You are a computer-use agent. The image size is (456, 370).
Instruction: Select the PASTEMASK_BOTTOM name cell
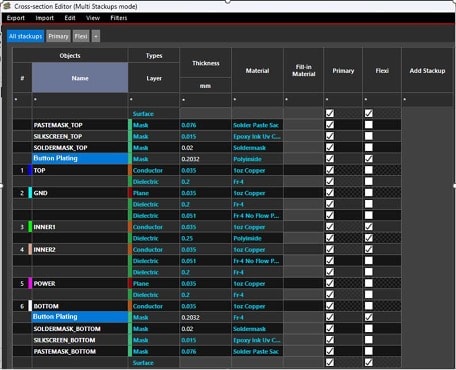pyautogui.click(x=80, y=352)
